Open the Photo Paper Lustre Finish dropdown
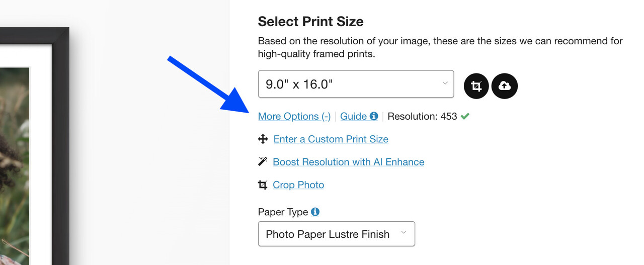Screen dimensions: 644x265 click(336, 234)
